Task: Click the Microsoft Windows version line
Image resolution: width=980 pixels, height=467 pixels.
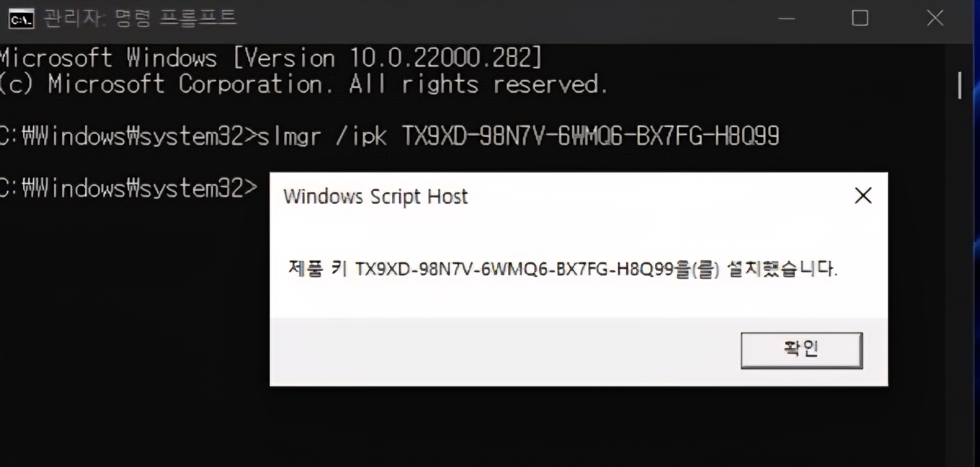Action: click(271, 58)
